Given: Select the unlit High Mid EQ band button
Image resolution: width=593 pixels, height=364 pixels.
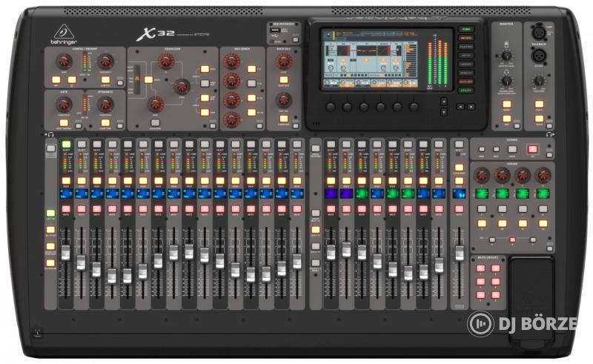Looking at the screenshot, I should point(205,83).
